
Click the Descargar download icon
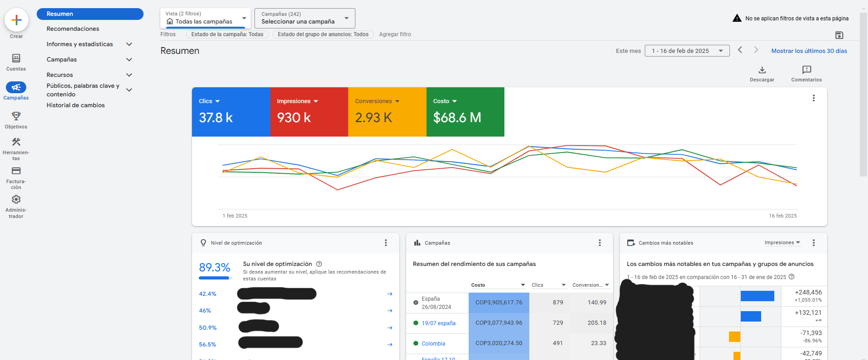pos(762,70)
